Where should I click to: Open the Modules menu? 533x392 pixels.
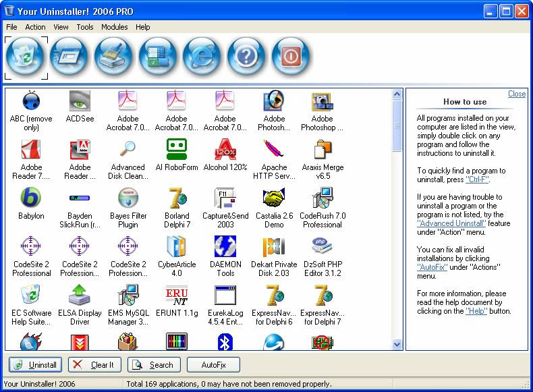click(114, 27)
